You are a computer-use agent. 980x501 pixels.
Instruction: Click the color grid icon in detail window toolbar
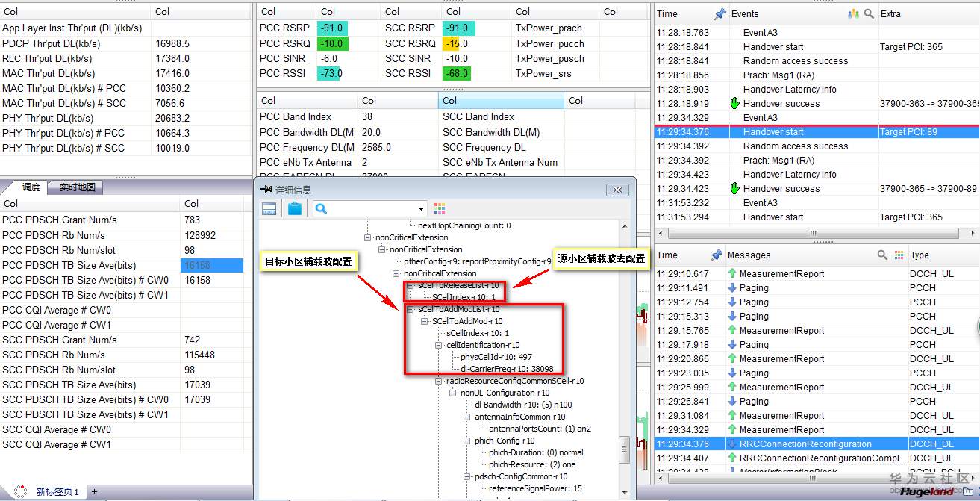point(440,208)
